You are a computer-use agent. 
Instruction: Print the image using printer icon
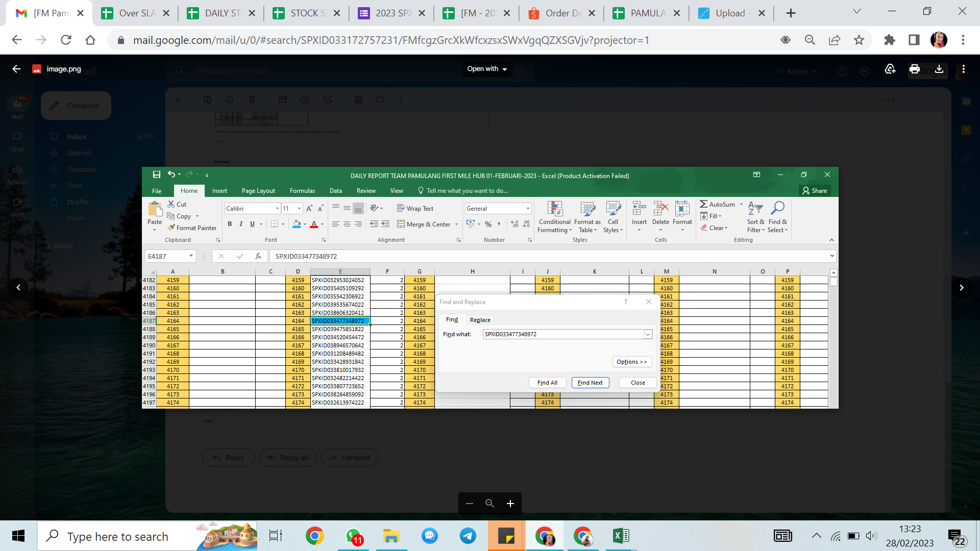coord(915,69)
